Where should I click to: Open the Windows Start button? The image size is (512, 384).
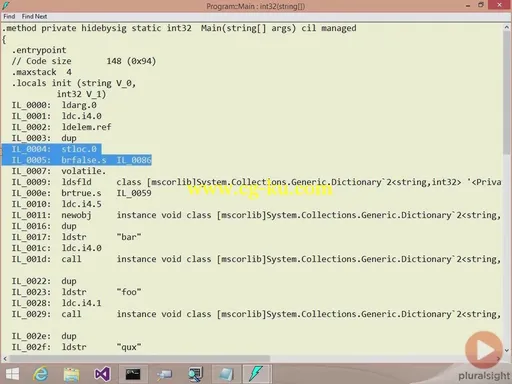12,374
